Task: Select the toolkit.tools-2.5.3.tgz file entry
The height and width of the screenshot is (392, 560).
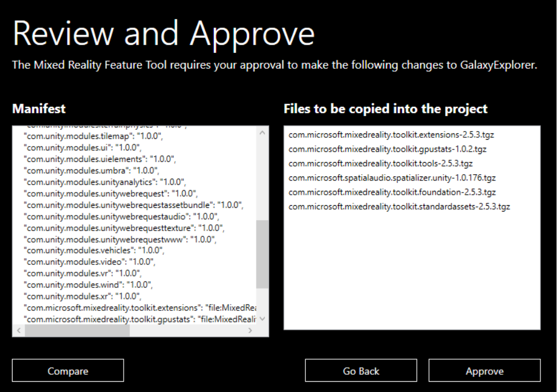Action: click(381, 163)
